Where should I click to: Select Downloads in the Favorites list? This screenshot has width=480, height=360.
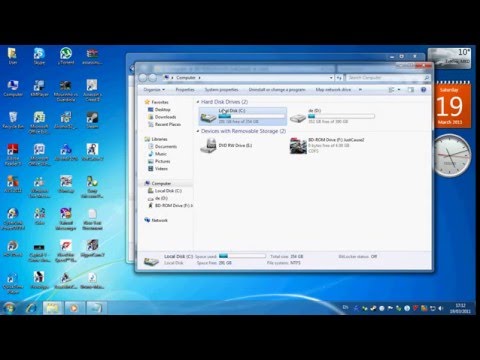pyautogui.click(x=162, y=117)
